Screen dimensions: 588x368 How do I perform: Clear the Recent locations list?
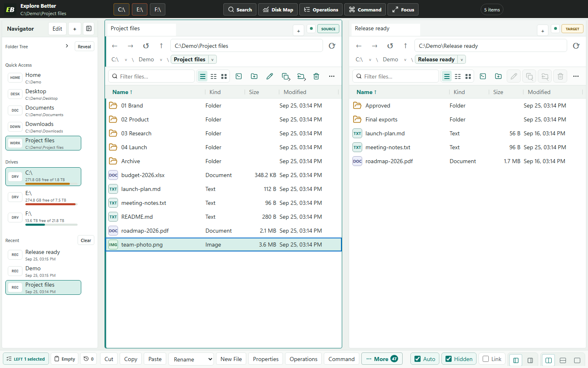[x=86, y=240]
